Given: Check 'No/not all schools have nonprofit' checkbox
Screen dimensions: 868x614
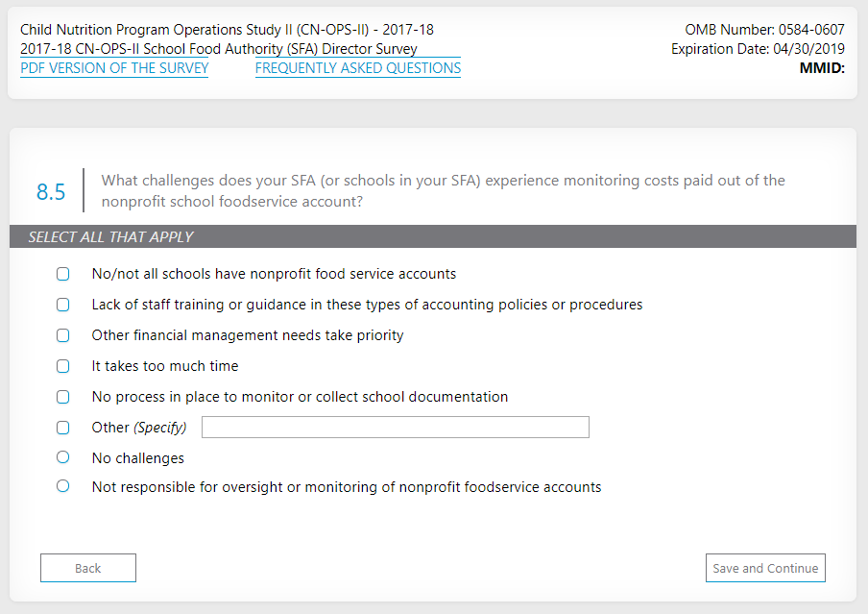Looking at the screenshot, I should click(63, 274).
